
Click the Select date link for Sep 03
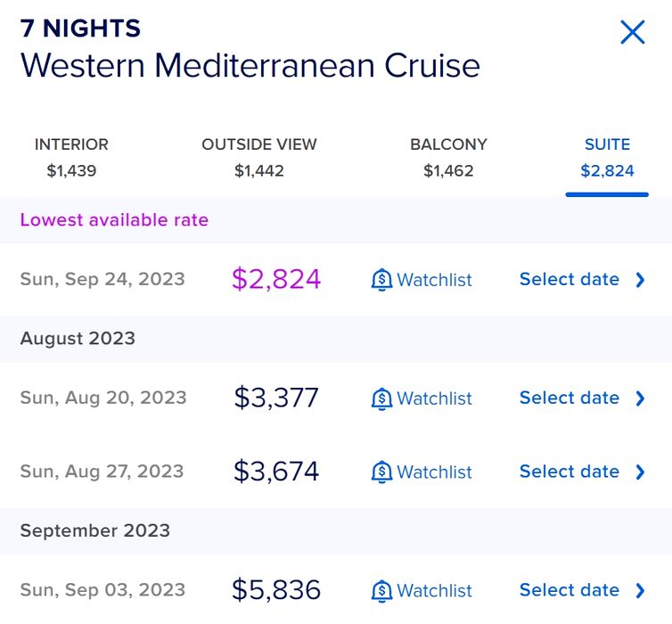click(x=569, y=590)
